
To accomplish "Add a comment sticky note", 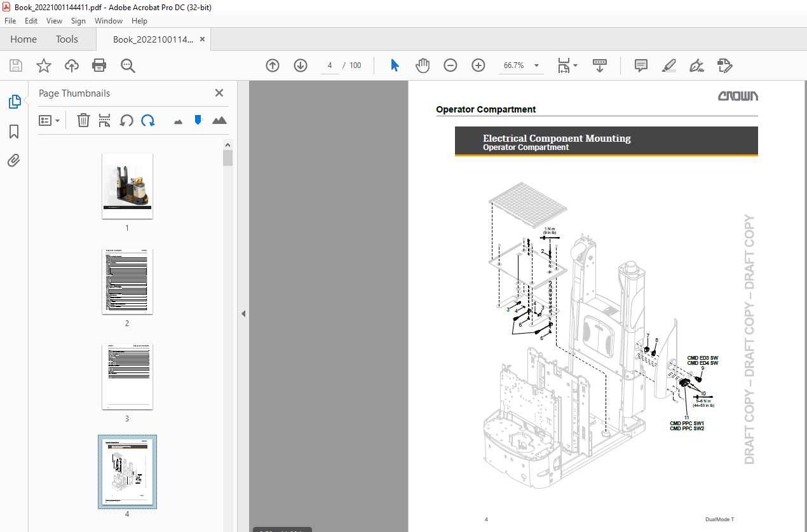I will (x=641, y=65).
